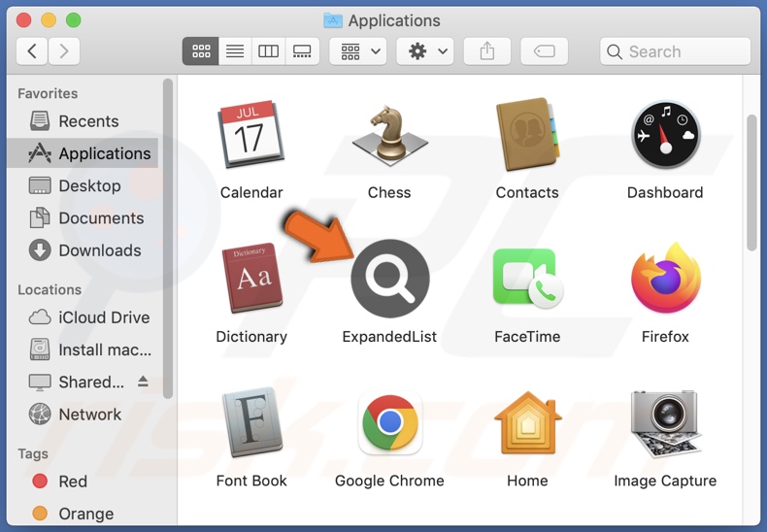Select the Chess app icon

tap(389, 135)
